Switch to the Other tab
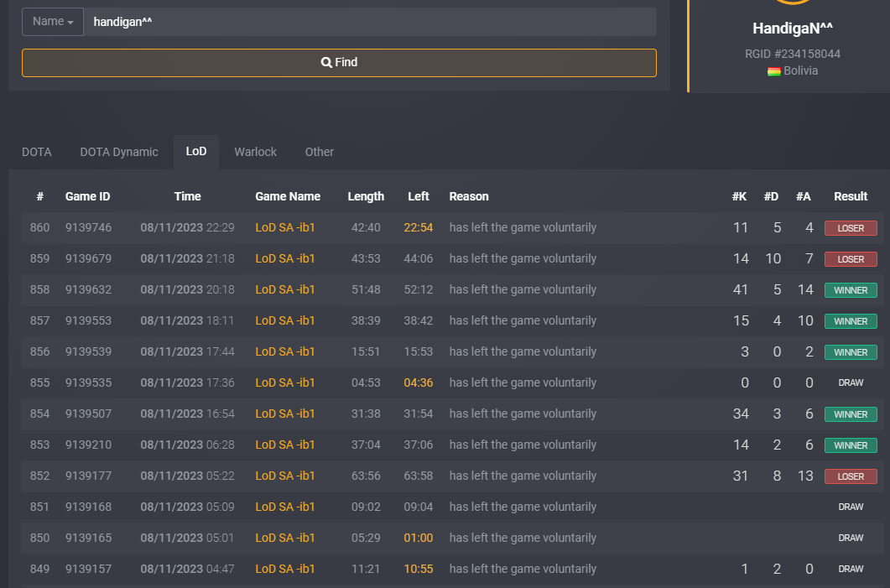The width and height of the screenshot is (890, 588). 320,152
